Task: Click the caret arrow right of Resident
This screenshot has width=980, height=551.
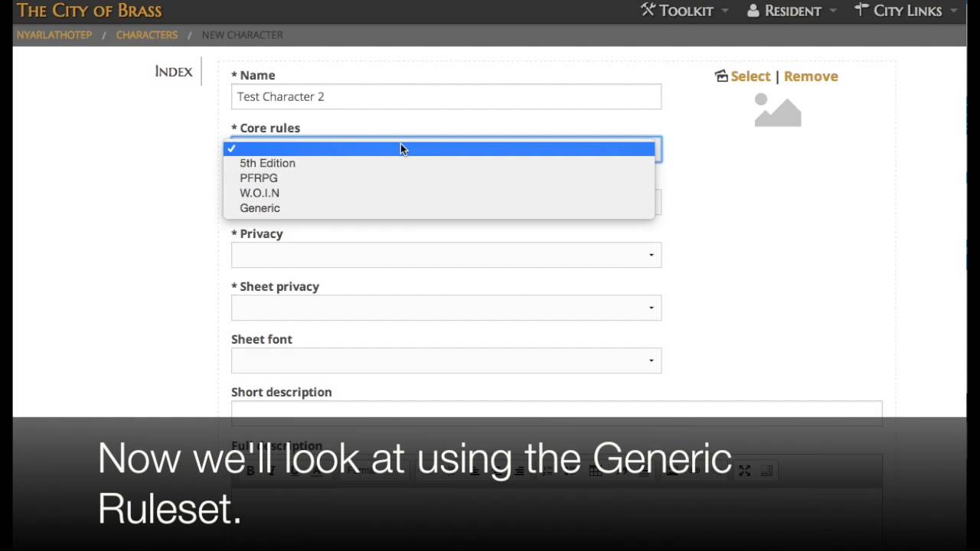Action: click(834, 11)
